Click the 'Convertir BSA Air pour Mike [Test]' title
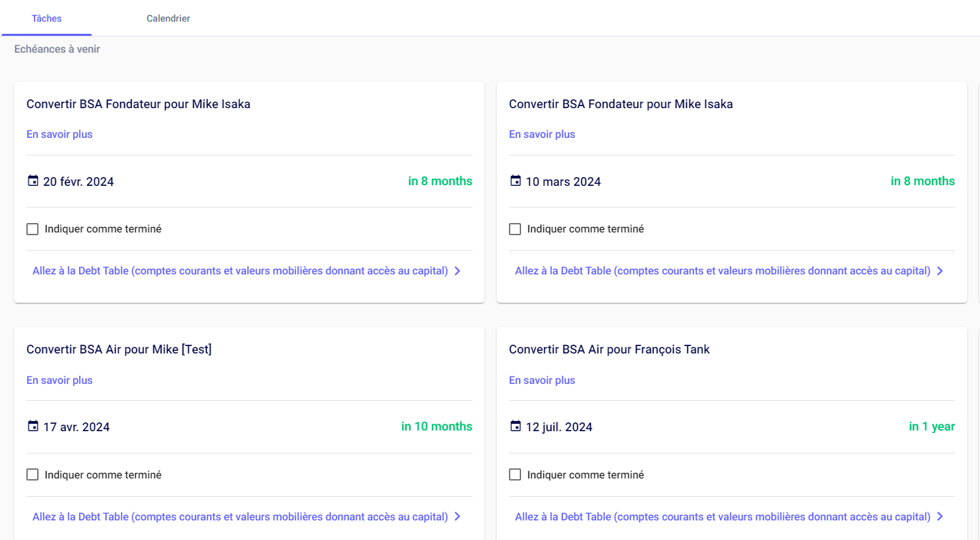The height and width of the screenshot is (540, 980). [119, 349]
